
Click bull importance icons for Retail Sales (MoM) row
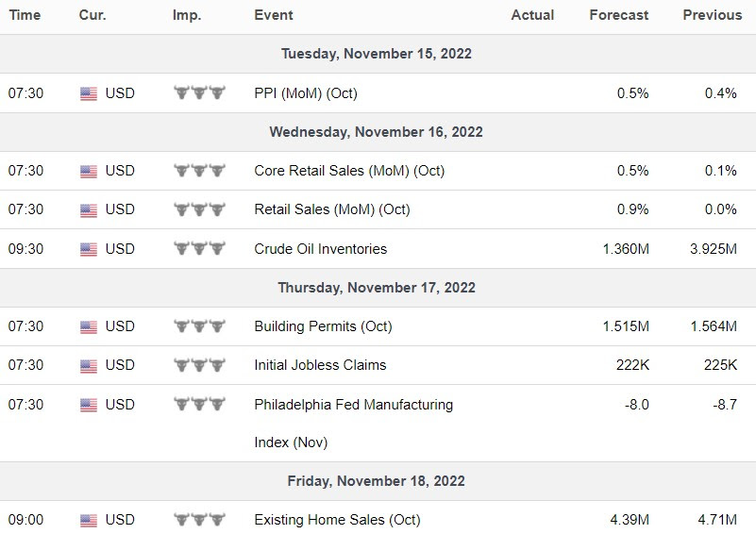pyautogui.click(x=199, y=209)
